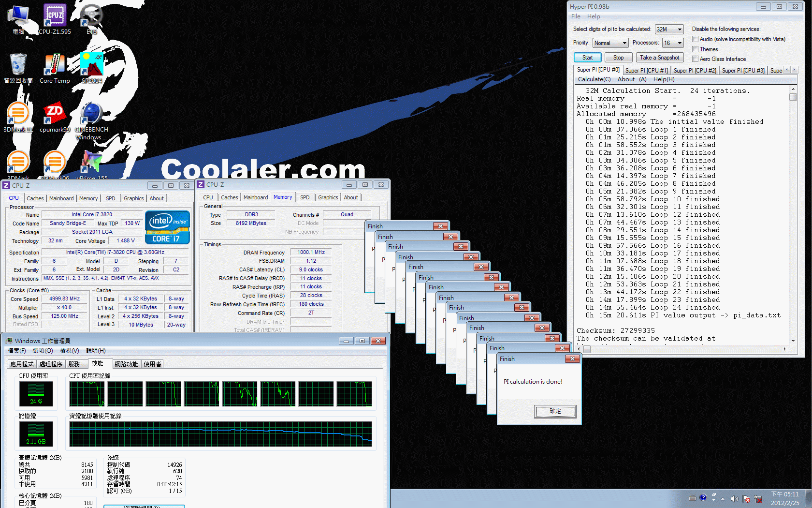Switch Task Manager to 網路功能 tab

[126, 364]
